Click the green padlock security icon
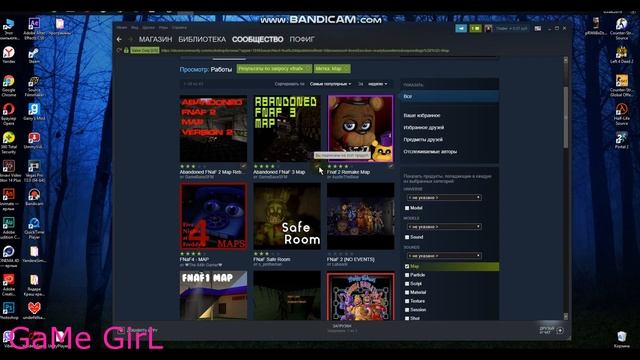The image size is (640, 360). coord(126,50)
